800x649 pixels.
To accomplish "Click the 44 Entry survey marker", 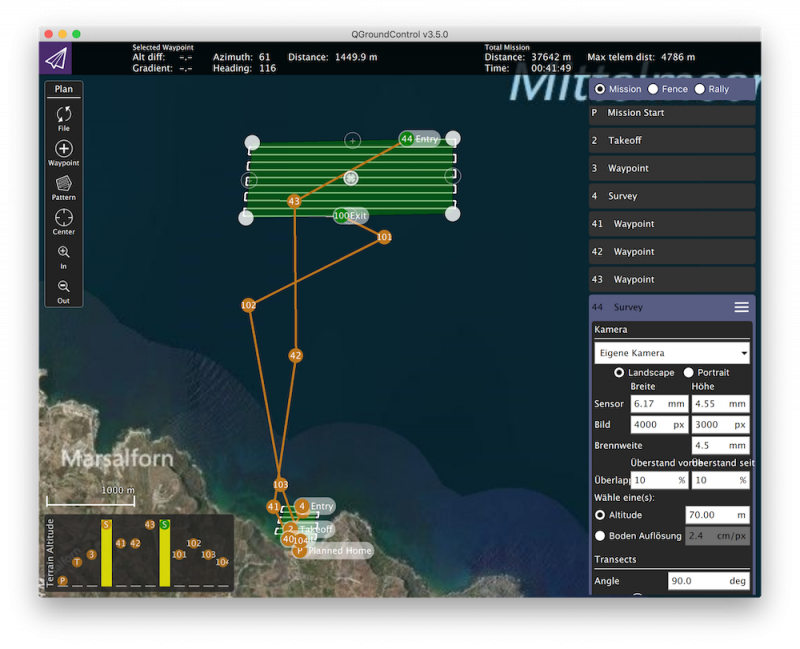I will (419, 139).
